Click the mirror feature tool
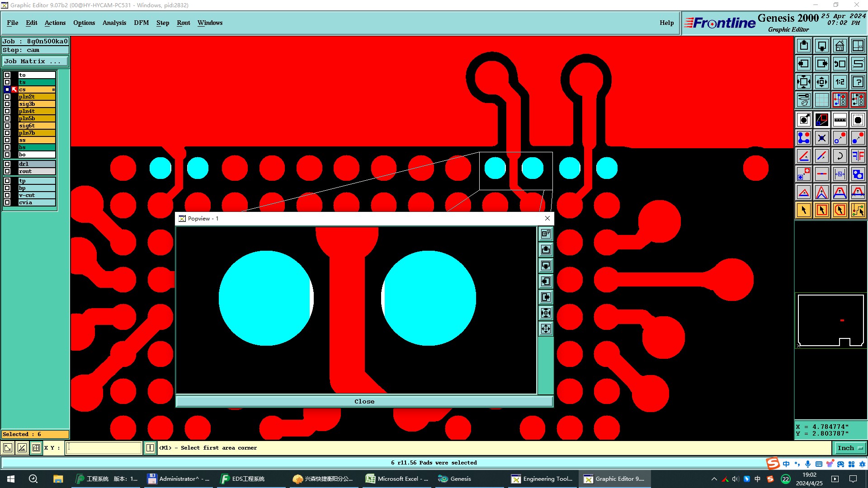 [x=858, y=156]
